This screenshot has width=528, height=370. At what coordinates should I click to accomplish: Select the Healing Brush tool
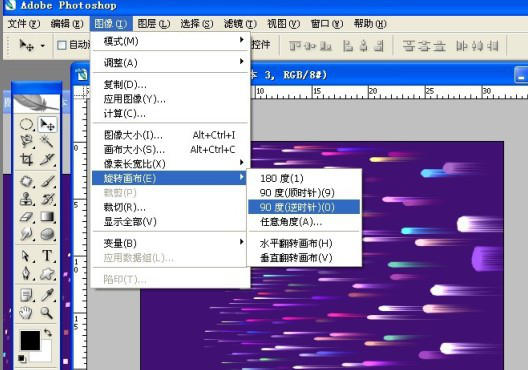coord(26,181)
